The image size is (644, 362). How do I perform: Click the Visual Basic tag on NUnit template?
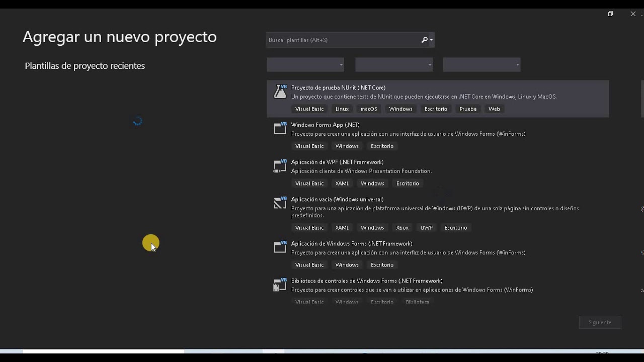coord(309,109)
